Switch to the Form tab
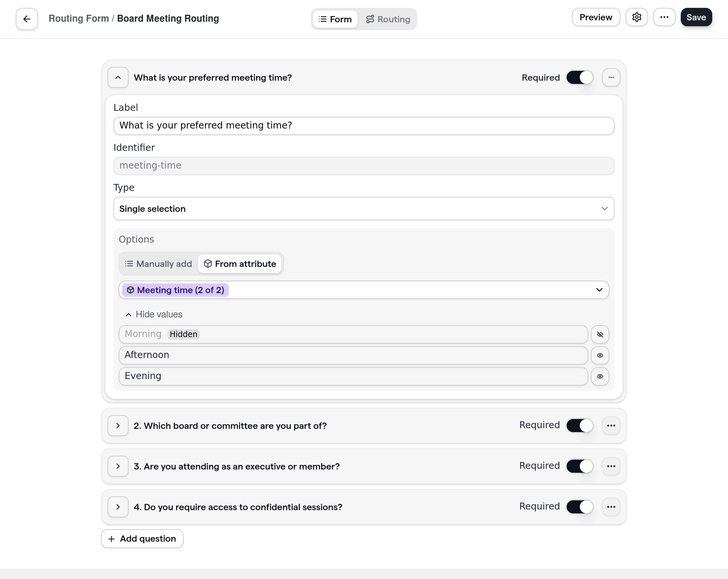The width and height of the screenshot is (728, 579). [x=334, y=19]
